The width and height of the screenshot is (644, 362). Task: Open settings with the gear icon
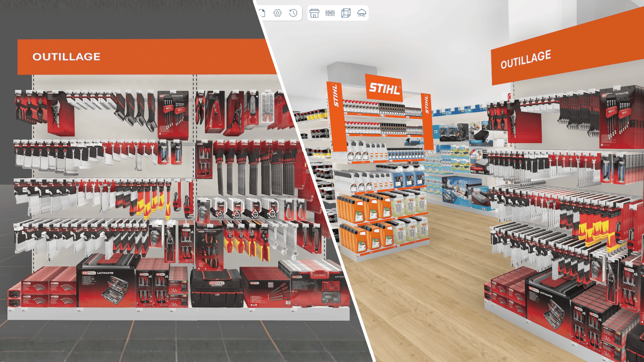point(277,13)
